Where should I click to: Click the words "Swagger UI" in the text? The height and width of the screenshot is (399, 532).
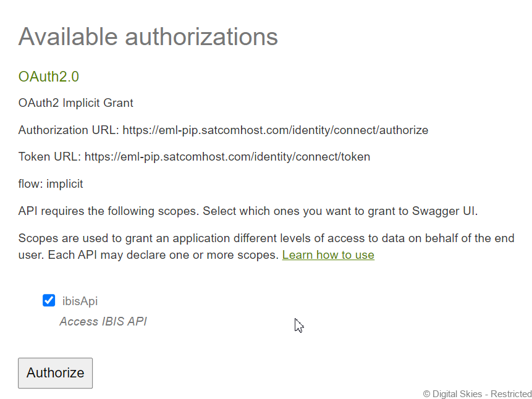[445, 211]
